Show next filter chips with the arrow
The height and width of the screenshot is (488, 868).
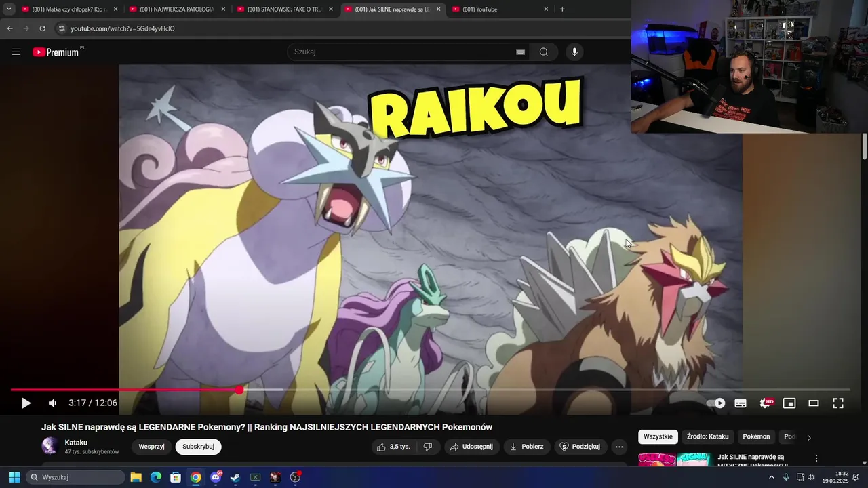click(808, 437)
